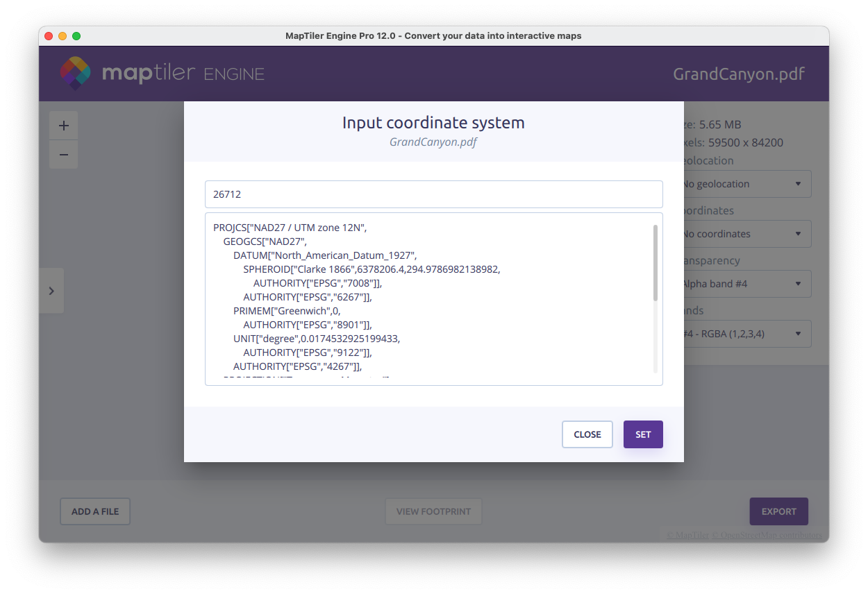Image resolution: width=868 pixels, height=594 pixels.
Task: Expand the left sidebar chevron panel
Action: [x=51, y=291]
